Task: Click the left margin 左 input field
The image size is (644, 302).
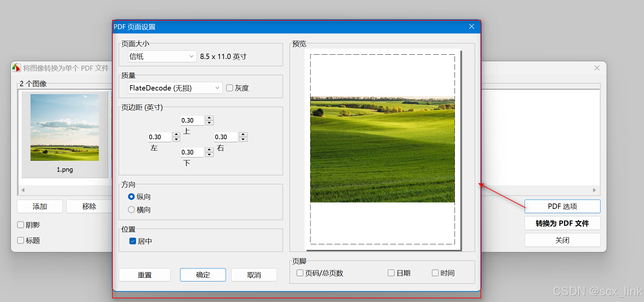Action: click(x=160, y=137)
